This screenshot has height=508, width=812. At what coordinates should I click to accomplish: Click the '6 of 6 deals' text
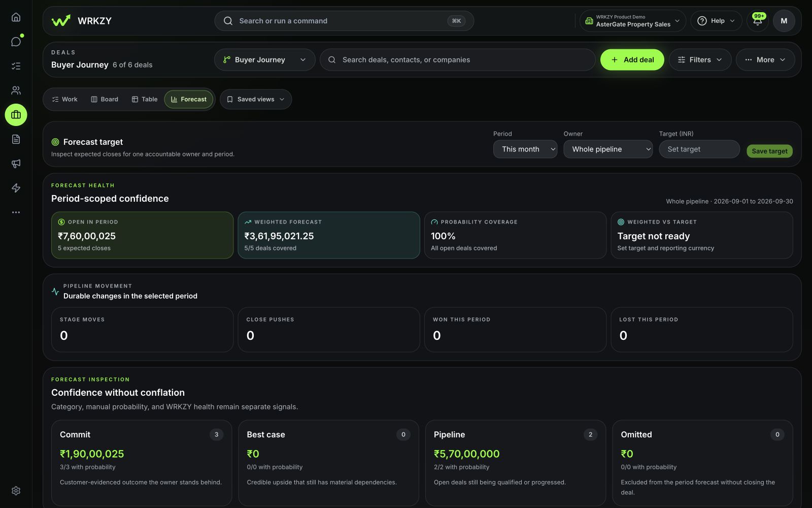[132, 65]
